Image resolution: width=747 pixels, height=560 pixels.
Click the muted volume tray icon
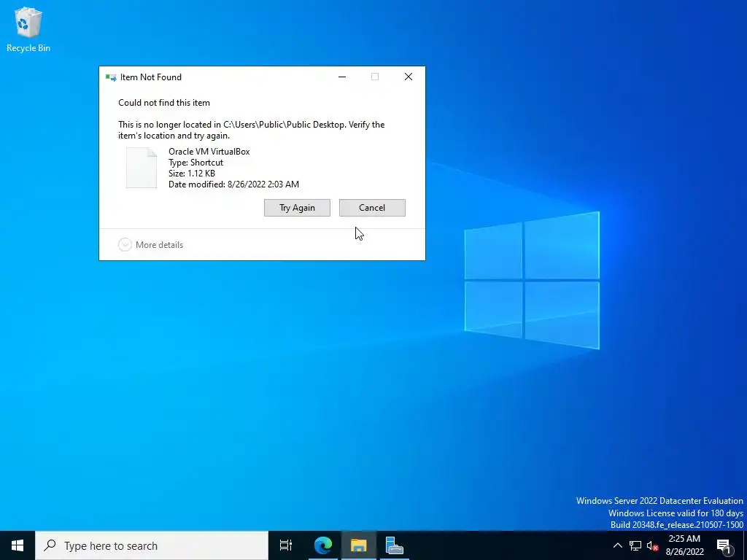[652, 546]
